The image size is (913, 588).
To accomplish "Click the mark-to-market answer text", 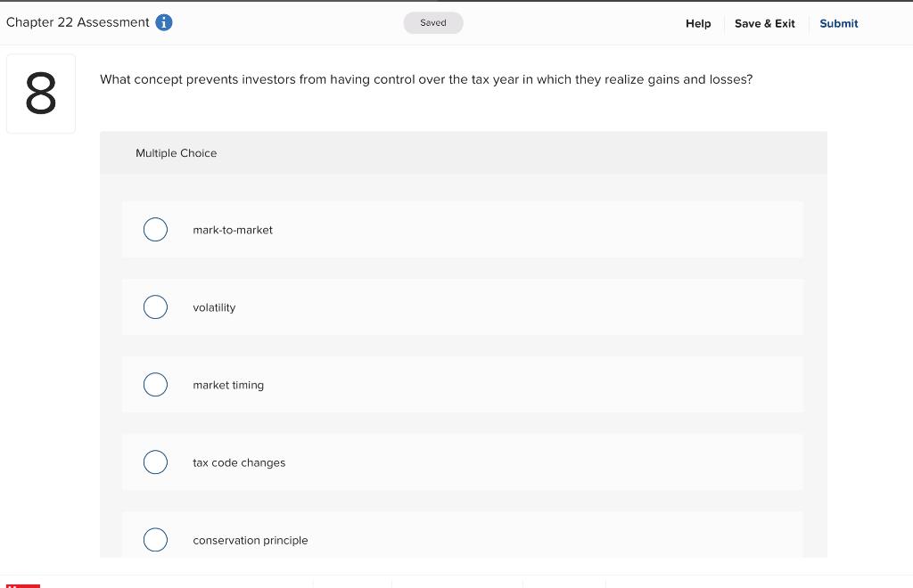I will [x=233, y=230].
